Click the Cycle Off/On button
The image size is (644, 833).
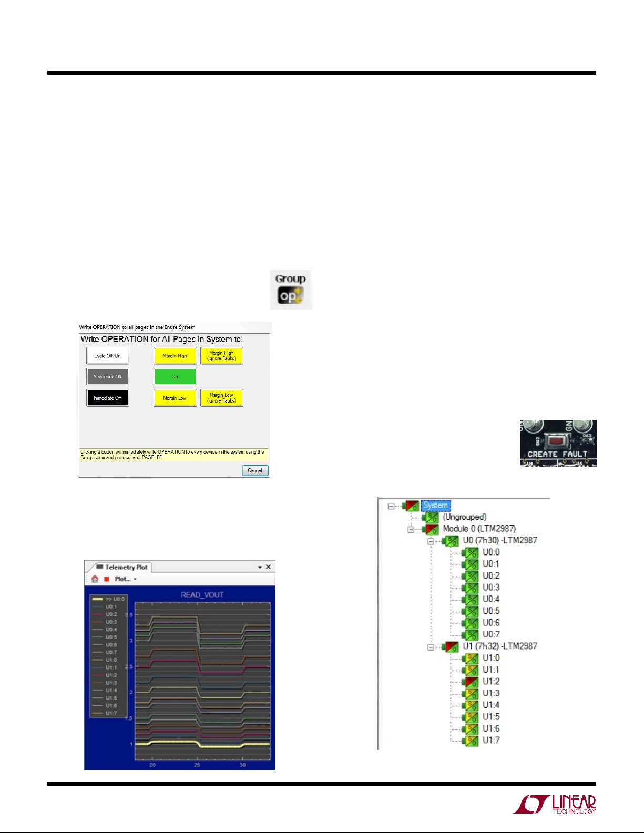[x=108, y=356]
